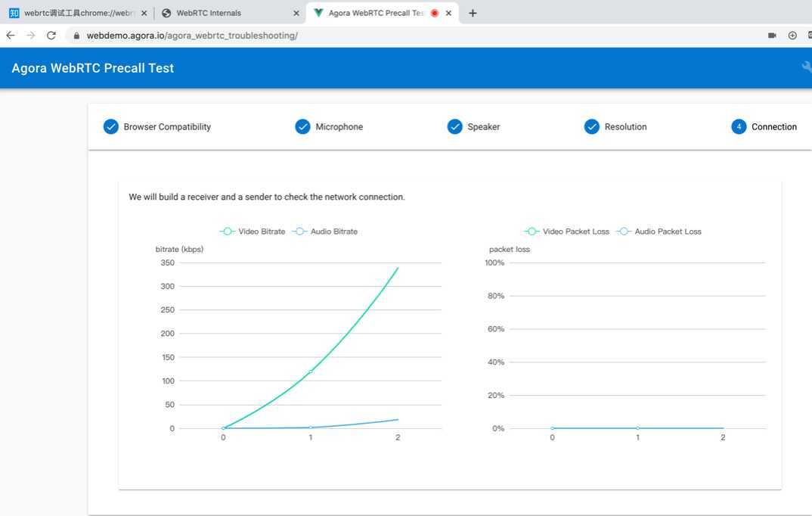The height and width of the screenshot is (516, 812).
Task: Select the Connection step label
Action: [773, 127]
